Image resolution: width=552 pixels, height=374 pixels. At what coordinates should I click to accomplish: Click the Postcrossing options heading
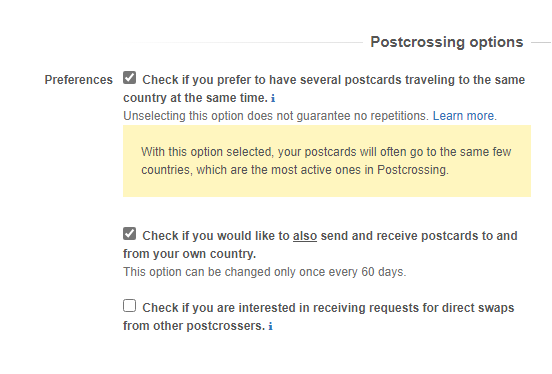pyautogui.click(x=447, y=42)
